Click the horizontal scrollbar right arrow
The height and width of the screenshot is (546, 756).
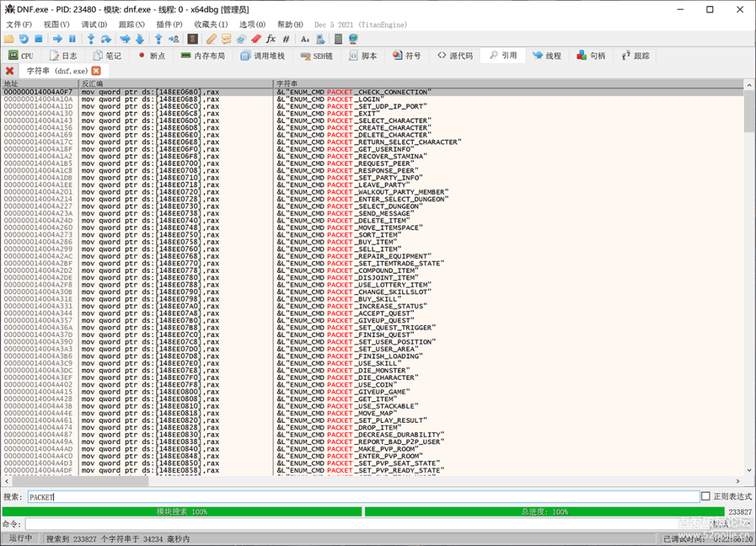(x=738, y=481)
